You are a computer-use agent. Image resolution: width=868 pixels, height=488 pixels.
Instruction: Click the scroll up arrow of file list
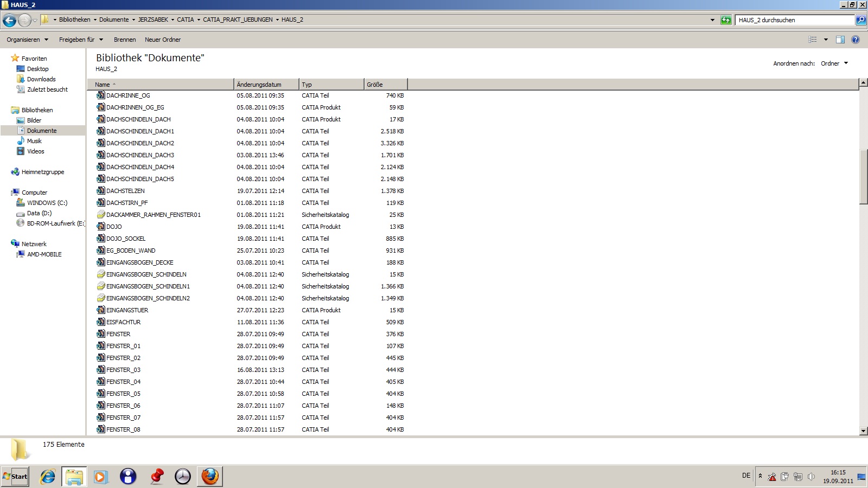[864, 83]
